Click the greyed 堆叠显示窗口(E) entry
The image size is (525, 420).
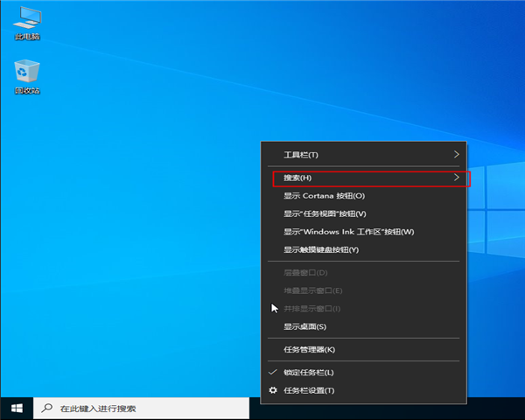(x=312, y=290)
